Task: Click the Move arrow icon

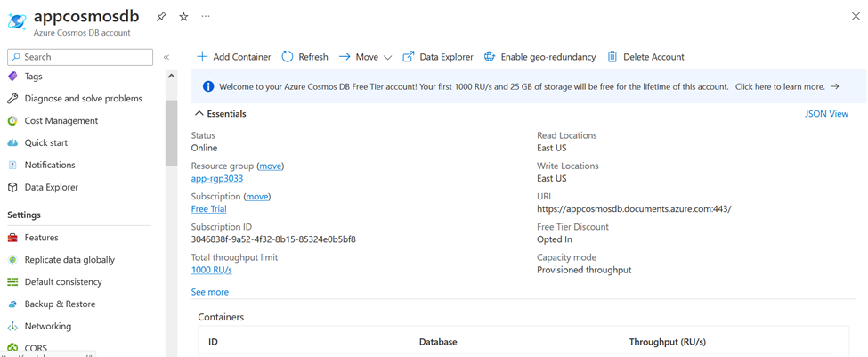Action: tap(345, 56)
